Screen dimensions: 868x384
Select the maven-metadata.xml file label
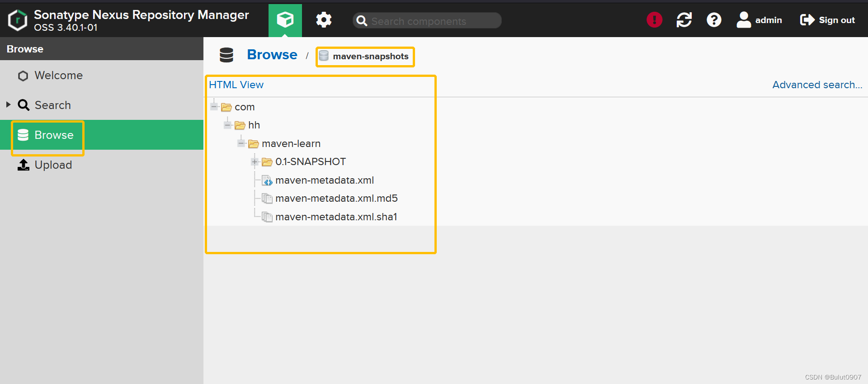(x=325, y=180)
